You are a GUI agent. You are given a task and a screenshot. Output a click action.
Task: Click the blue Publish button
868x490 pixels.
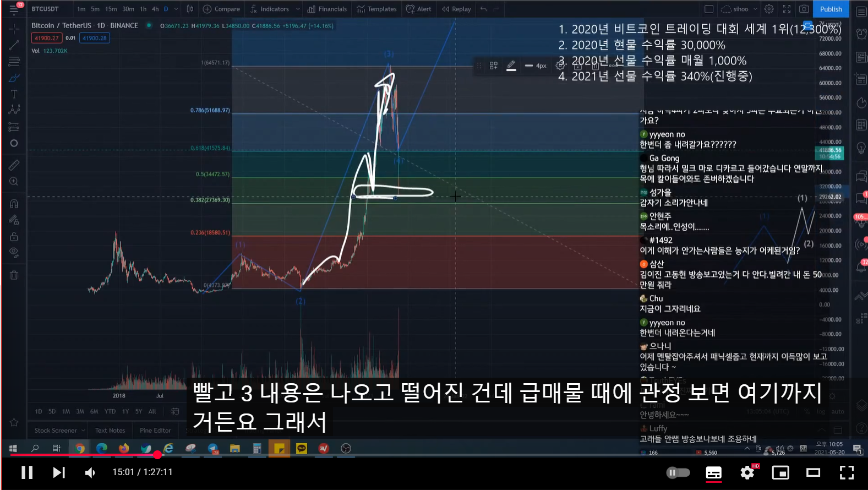point(831,9)
